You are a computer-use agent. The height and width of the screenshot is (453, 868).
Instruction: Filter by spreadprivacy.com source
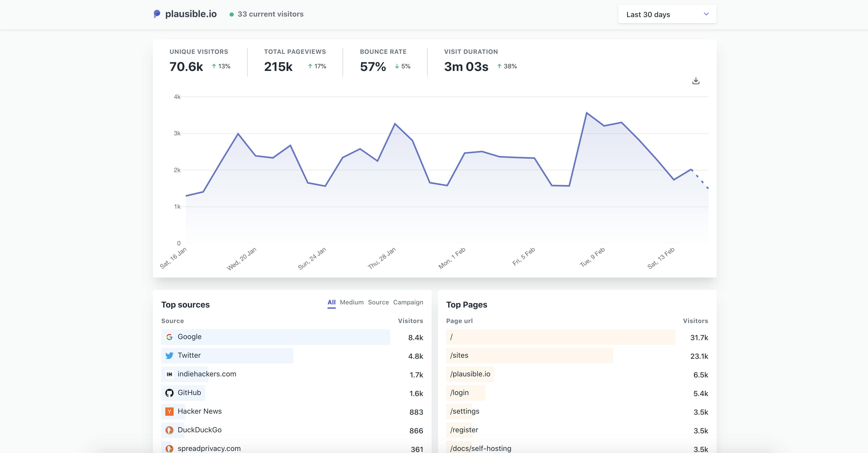coord(209,448)
